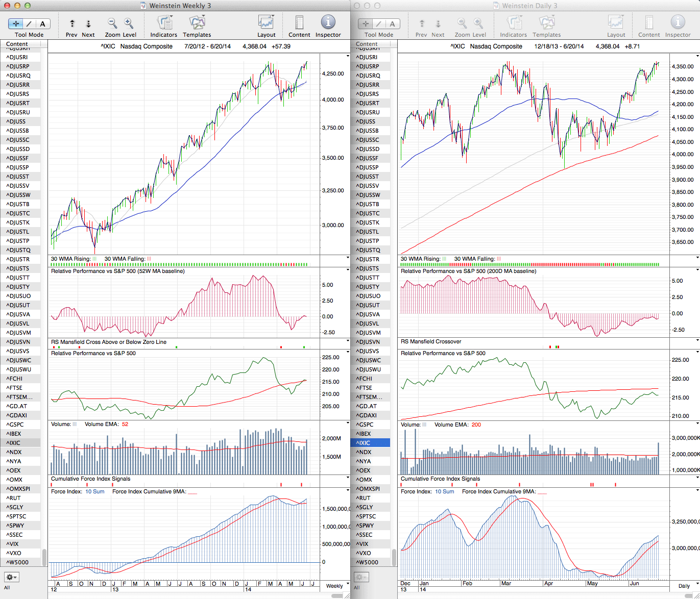Screen dimensions: 700x599
Task: Zoom out the Weekly chart
Action: 112,23
